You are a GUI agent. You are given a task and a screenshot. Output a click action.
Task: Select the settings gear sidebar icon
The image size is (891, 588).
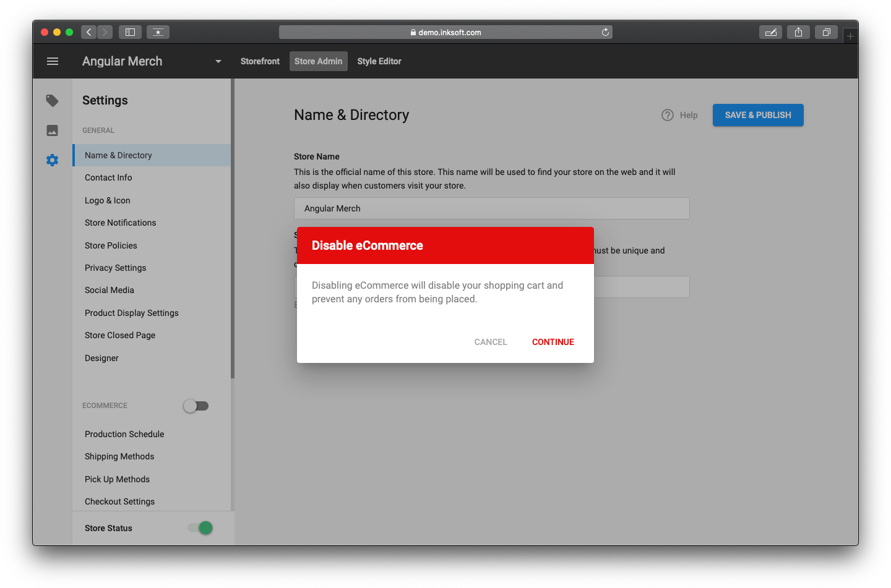coord(53,160)
